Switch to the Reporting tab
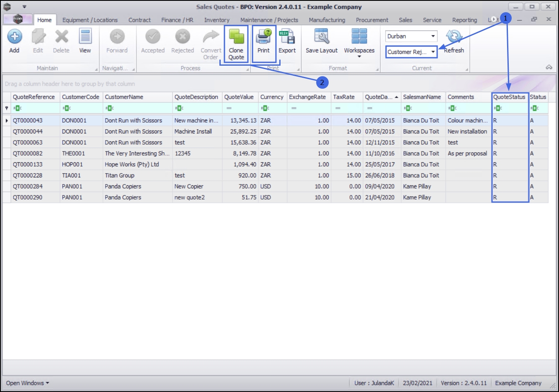Image resolution: width=559 pixels, height=392 pixels. 464,20
